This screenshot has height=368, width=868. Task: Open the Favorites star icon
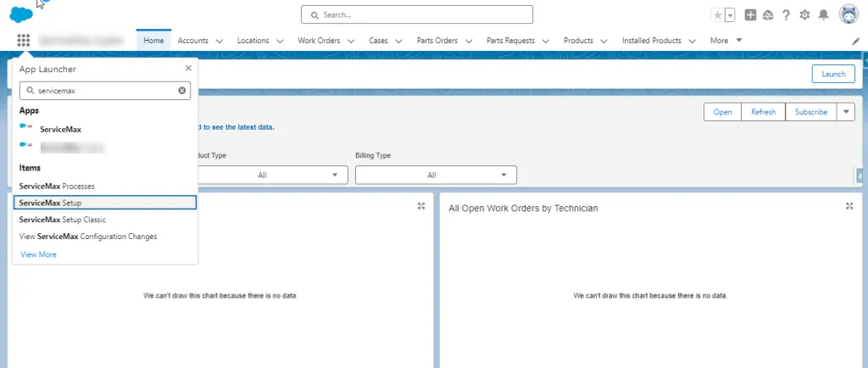pos(717,15)
